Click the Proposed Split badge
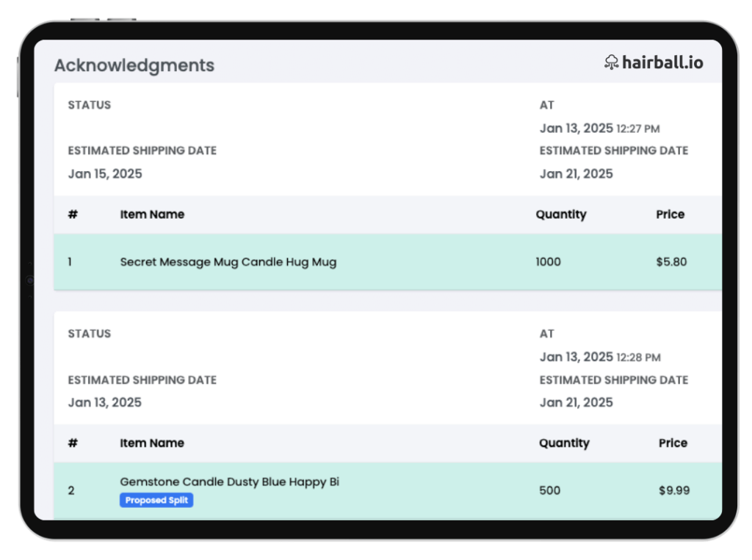 click(156, 501)
